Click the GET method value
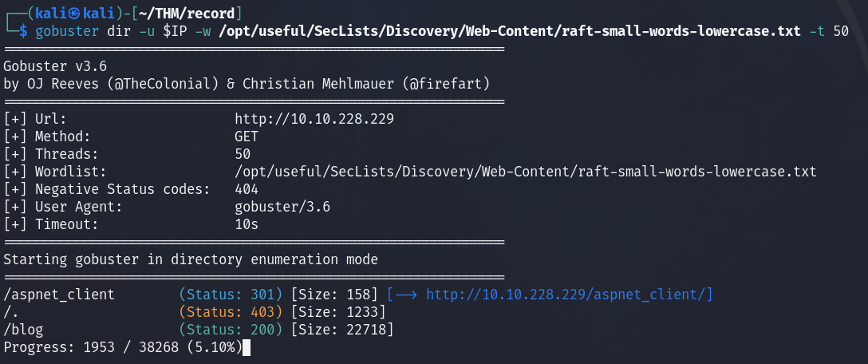Viewport: 868px width, 364px height. click(247, 136)
